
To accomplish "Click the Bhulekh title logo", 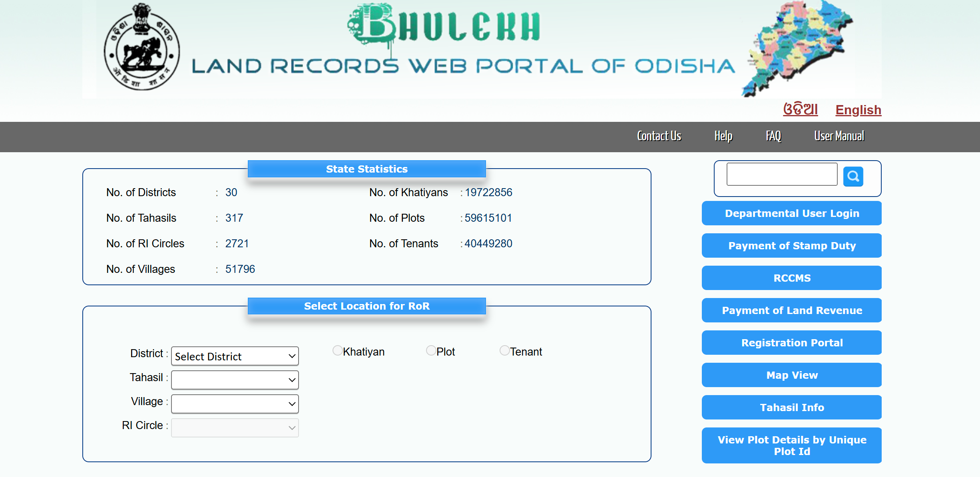I will [444, 25].
